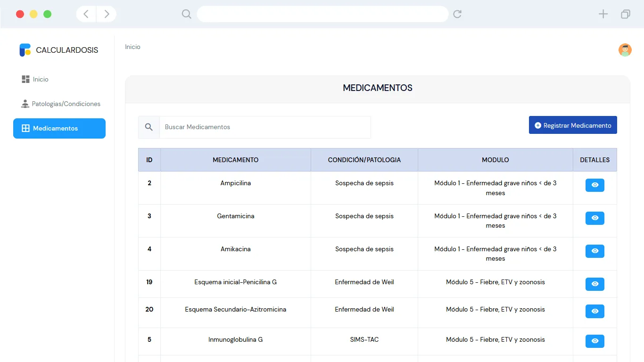
Task: View details of Amikacina
Action: click(594, 251)
